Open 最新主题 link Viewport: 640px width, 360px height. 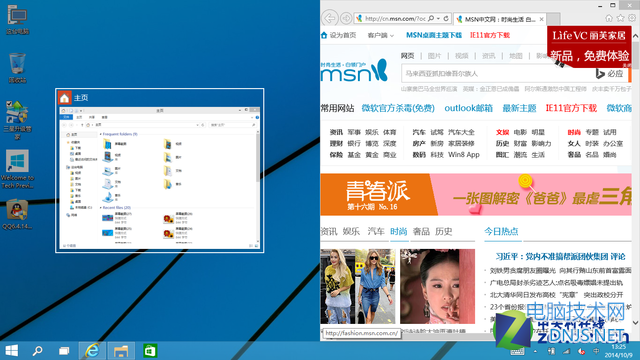(519, 108)
